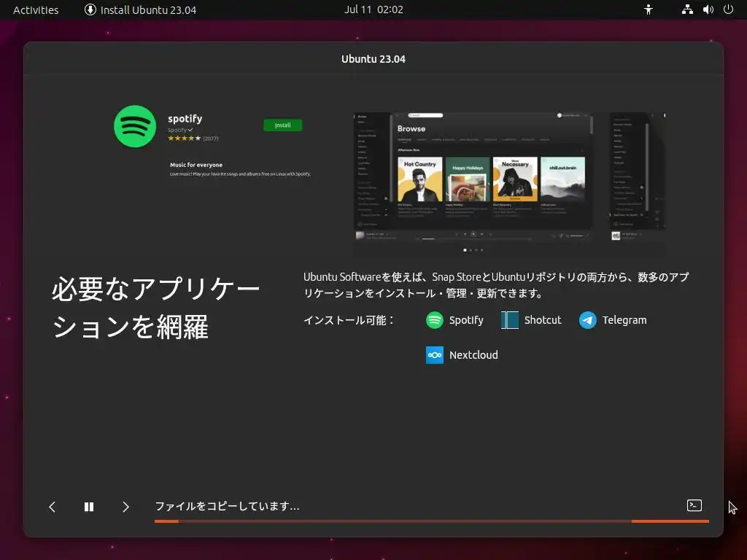Click the '必要なアプリケーションを網羅' heading

tap(156, 308)
